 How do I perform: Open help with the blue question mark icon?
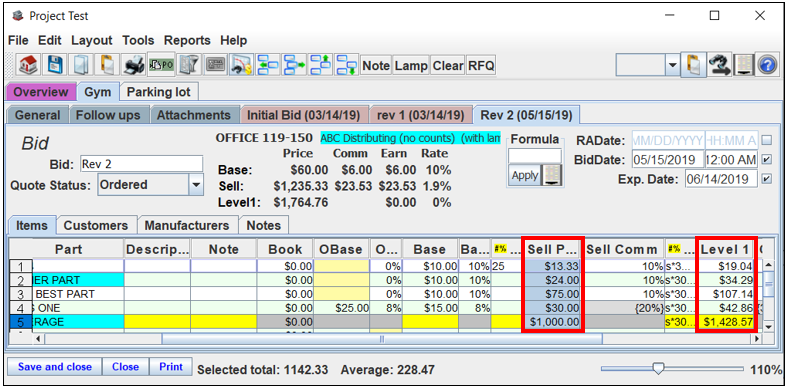tap(766, 65)
